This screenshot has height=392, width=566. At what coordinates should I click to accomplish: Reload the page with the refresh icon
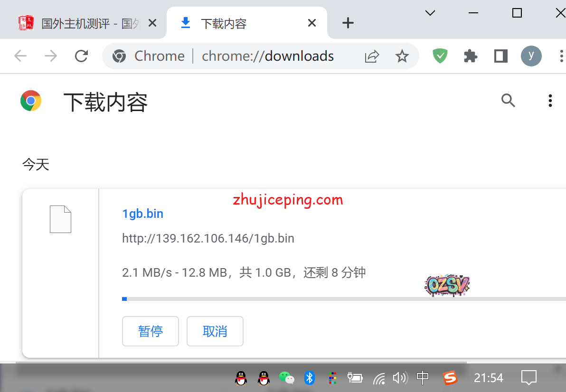[x=82, y=56]
